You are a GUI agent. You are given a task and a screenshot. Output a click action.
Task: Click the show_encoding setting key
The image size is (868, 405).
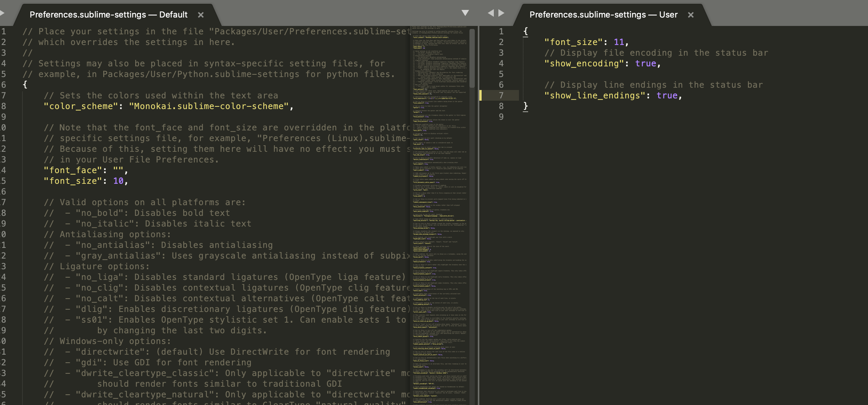[585, 63]
